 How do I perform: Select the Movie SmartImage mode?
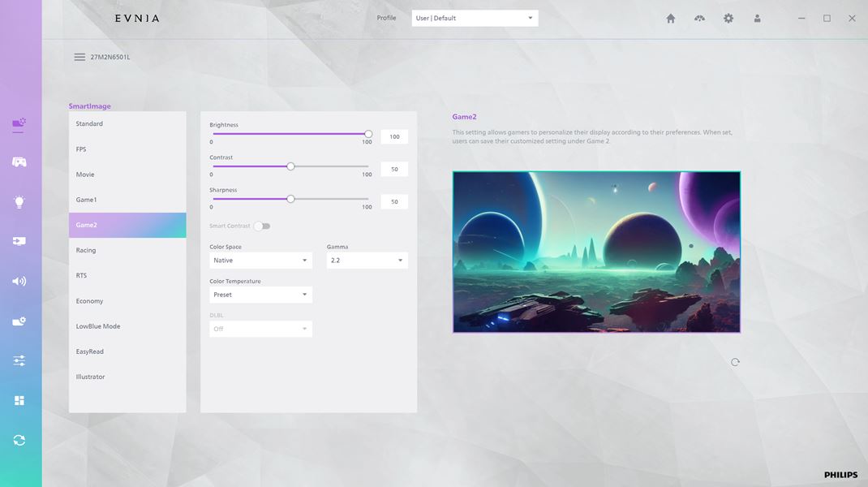pos(127,175)
